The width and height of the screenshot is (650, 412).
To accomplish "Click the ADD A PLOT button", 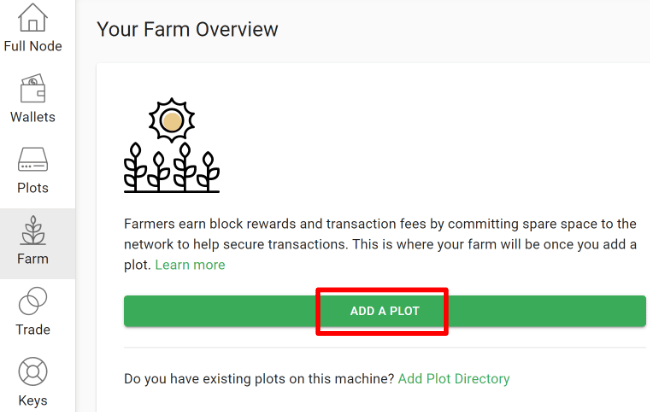I will (x=385, y=311).
